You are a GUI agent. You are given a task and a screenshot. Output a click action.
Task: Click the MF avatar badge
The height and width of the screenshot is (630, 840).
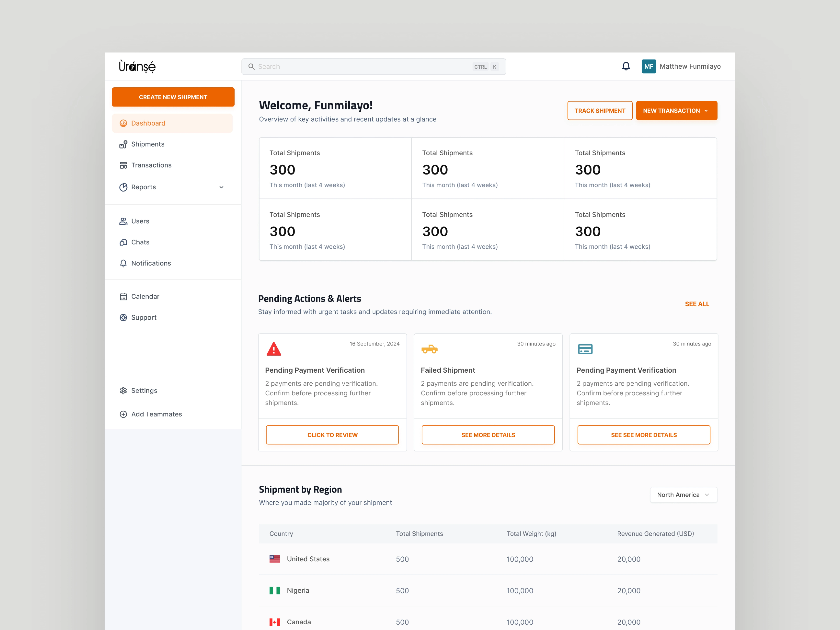649,66
